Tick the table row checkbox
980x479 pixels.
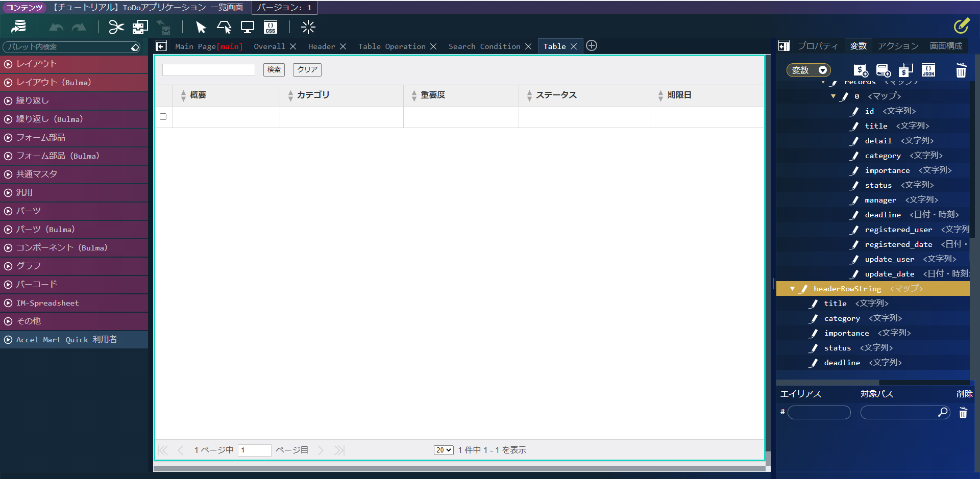click(163, 117)
